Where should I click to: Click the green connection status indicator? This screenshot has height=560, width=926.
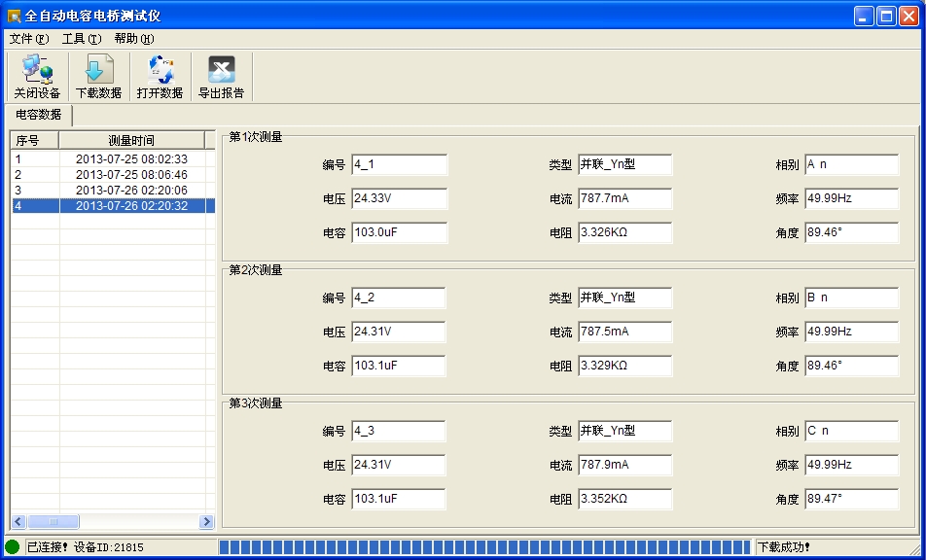(12, 547)
